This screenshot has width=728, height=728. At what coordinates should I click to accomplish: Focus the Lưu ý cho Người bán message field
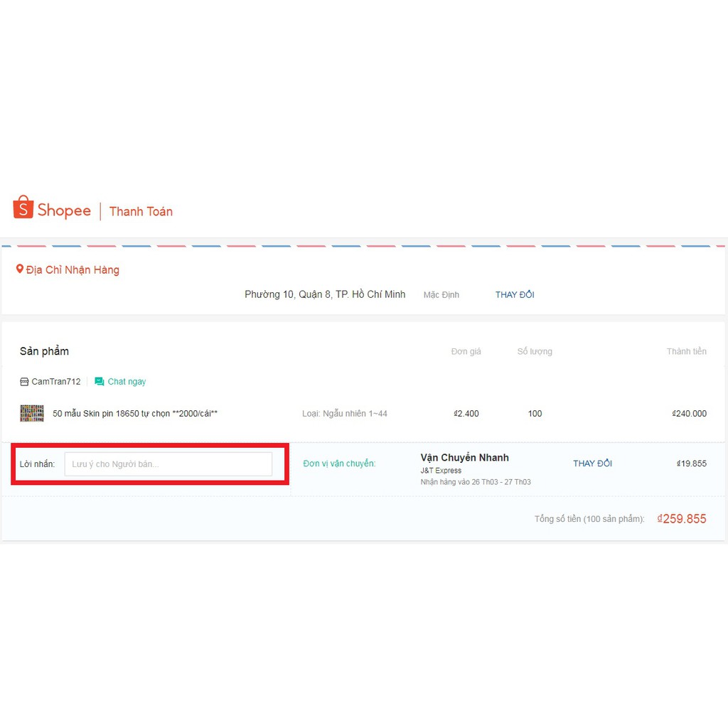pyautogui.click(x=168, y=464)
